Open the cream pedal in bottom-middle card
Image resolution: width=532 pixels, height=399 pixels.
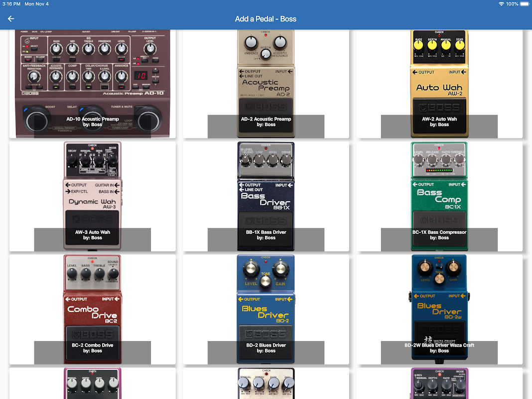pyautogui.click(x=266, y=384)
